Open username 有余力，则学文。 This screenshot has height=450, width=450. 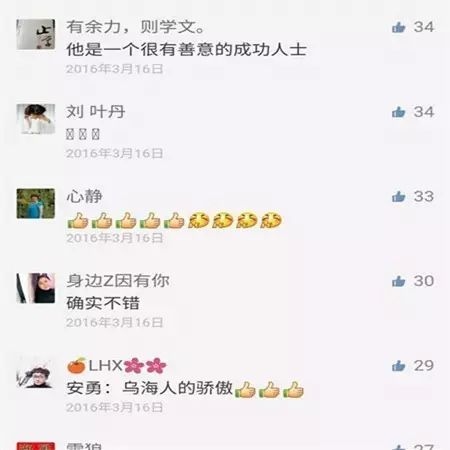tap(135, 27)
